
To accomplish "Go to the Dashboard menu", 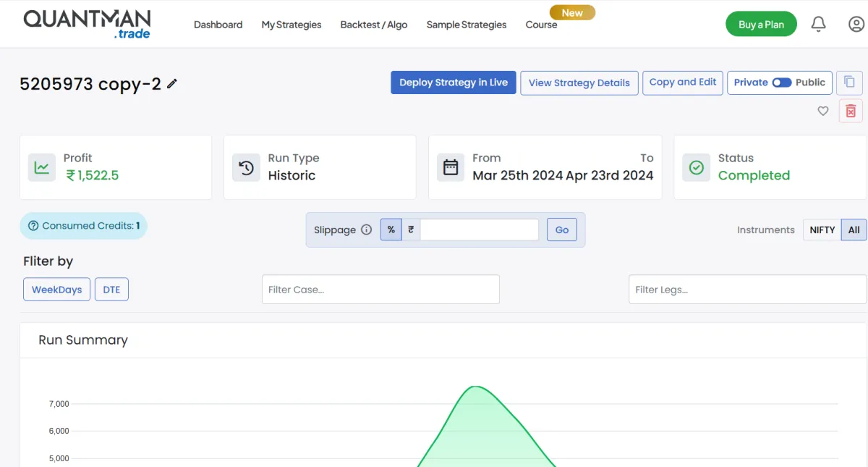I will click(x=218, y=25).
